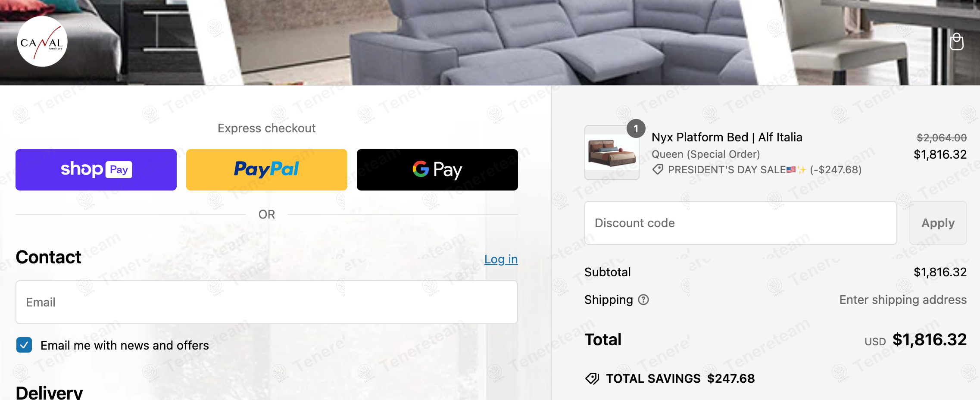980x400 pixels.
Task: Click the Nyx Platform Bed thumbnail
Action: (612, 153)
